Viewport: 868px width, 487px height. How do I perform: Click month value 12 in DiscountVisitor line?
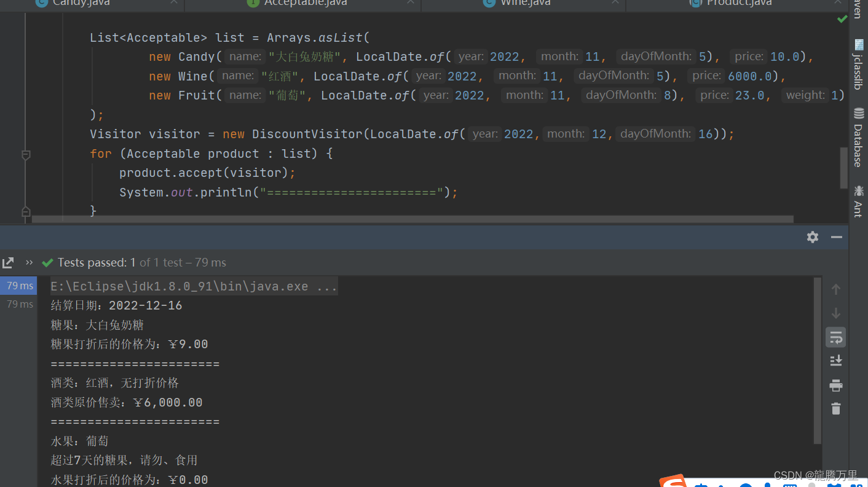click(599, 134)
